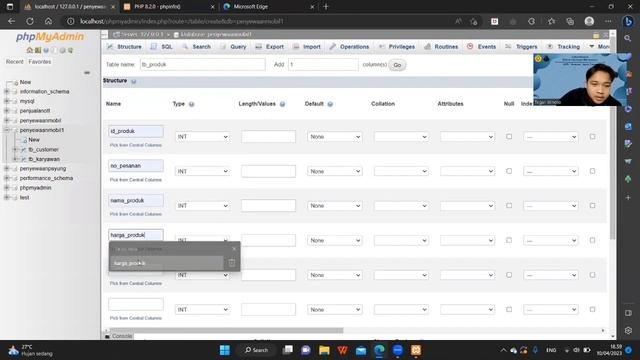Click Type column help icon
Image resolution: width=640 pixels, height=360 pixels.
pyautogui.click(x=191, y=104)
